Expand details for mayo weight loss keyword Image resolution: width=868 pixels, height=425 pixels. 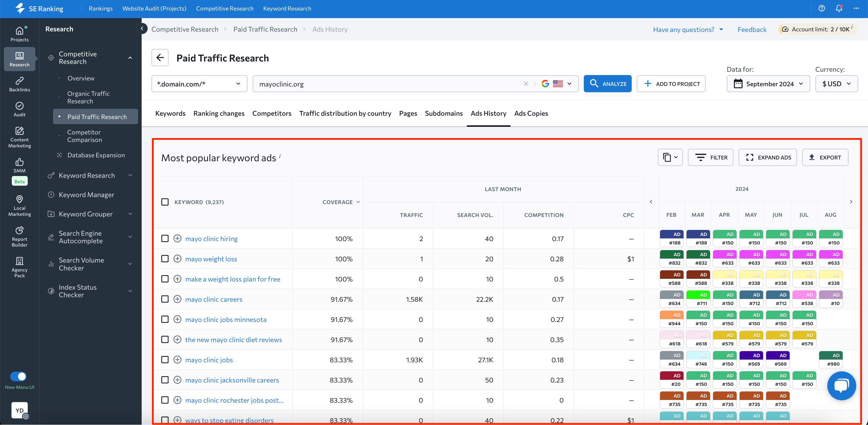point(177,259)
